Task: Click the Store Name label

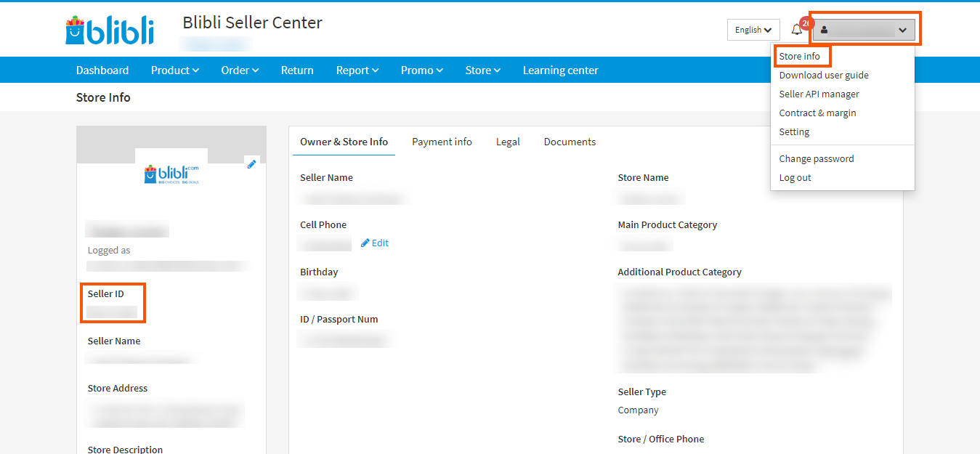Action: tap(644, 177)
